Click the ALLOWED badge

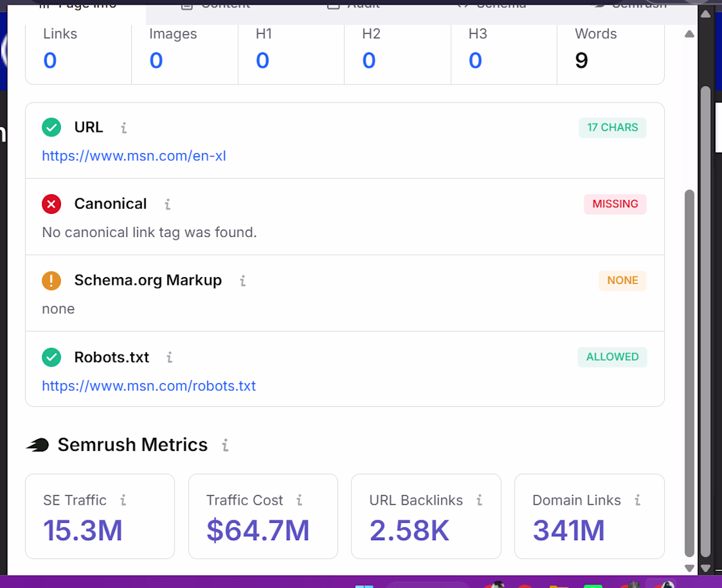[612, 357]
